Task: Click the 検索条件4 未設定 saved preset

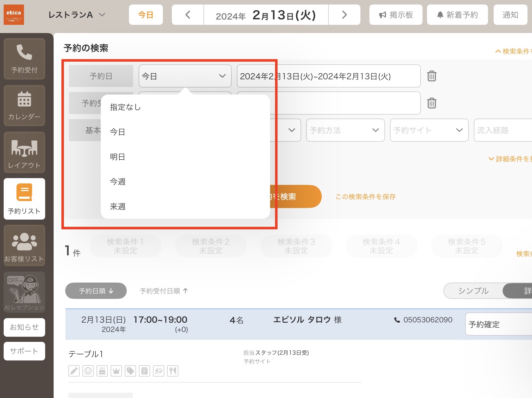Action: (x=381, y=246)
